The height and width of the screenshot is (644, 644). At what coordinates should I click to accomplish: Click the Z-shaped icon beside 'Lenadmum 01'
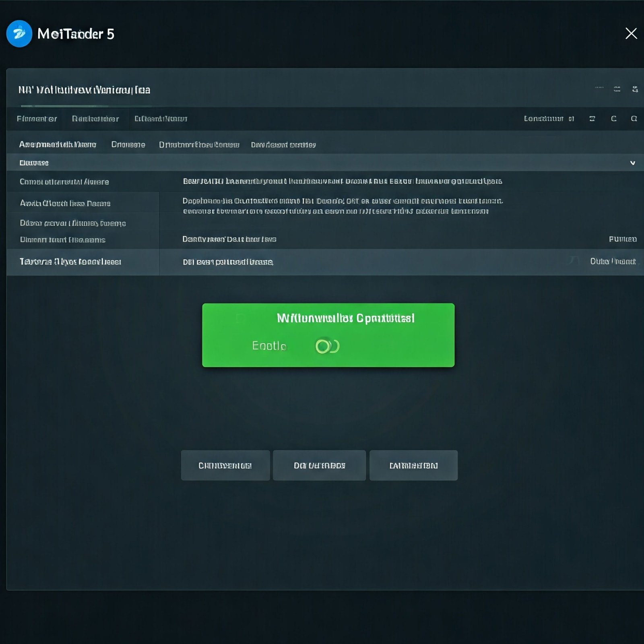(592, 119)
